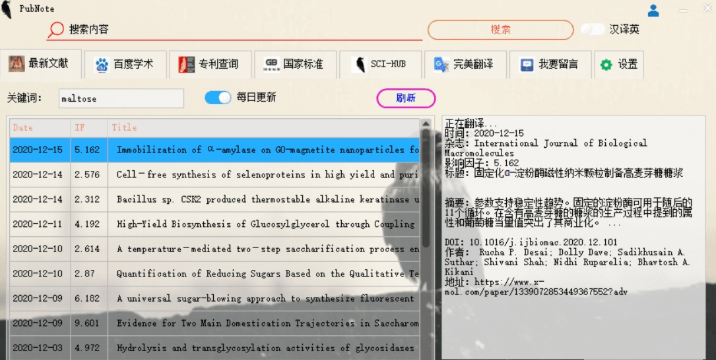Screen dimensions: 716x360
Task: Open the 完美翻译 tab
Action: [x=465, y=64]
